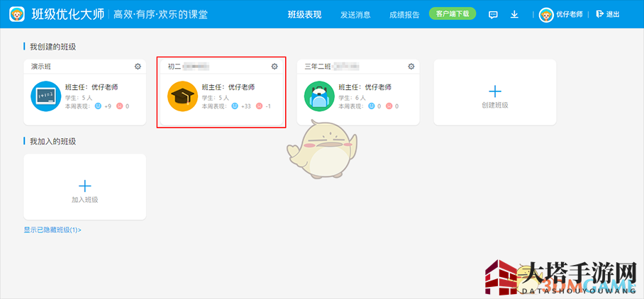Expand 显示已隐藏班级(1) link
Image resolution: width=644 pixels, height=299 pixels.
(x=52, y=230)
